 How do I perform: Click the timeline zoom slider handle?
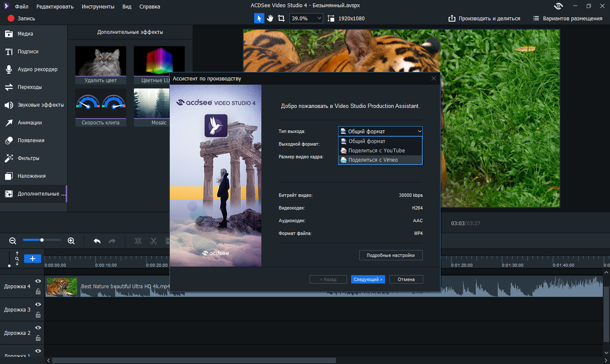(x=42, y=240)
